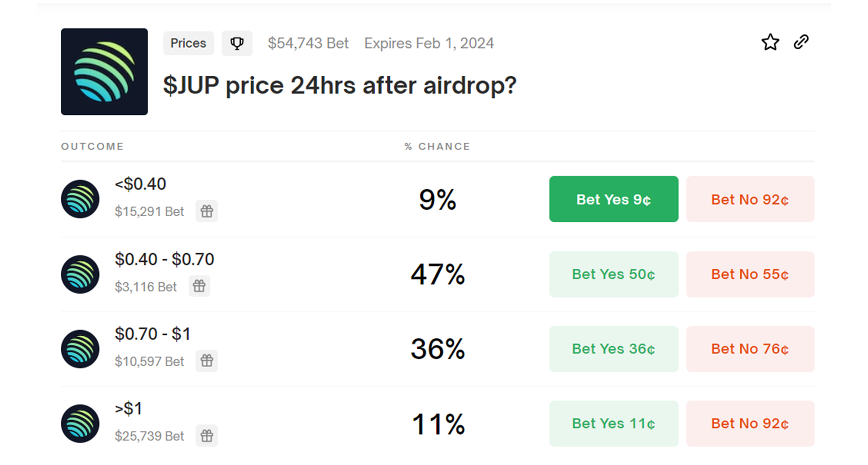Click the market title $JUP price question
This screenshot has width=868, height=465.
pos(339,86)
